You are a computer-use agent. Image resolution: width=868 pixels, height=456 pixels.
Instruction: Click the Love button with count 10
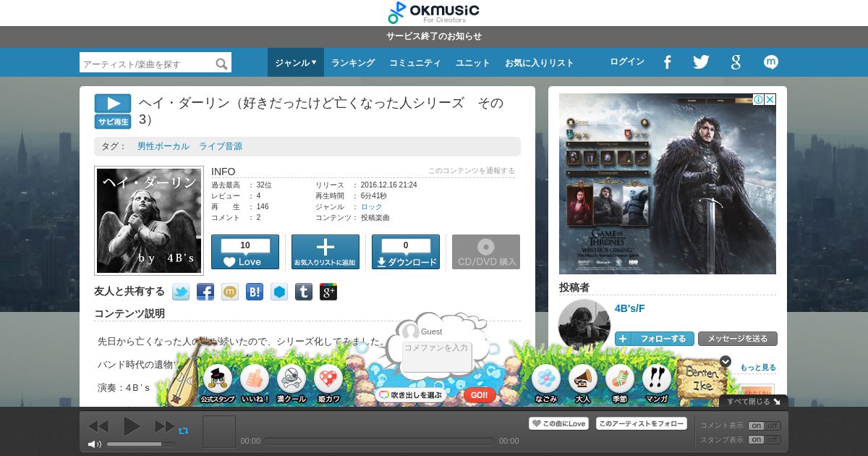[245, 252]
